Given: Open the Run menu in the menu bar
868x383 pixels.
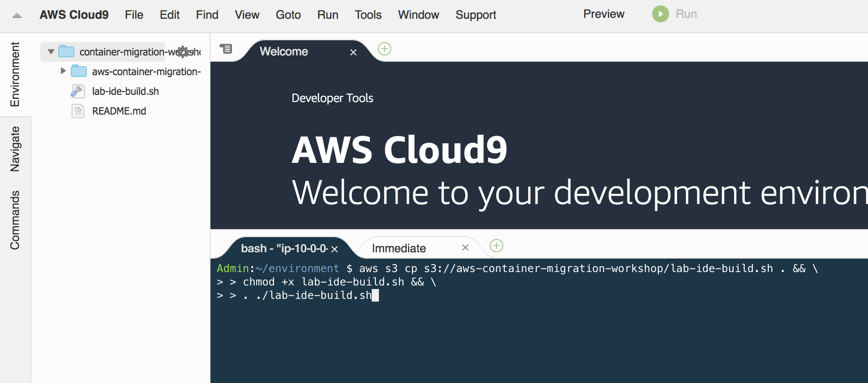Looking at the screenshot, I should point(328,15).
